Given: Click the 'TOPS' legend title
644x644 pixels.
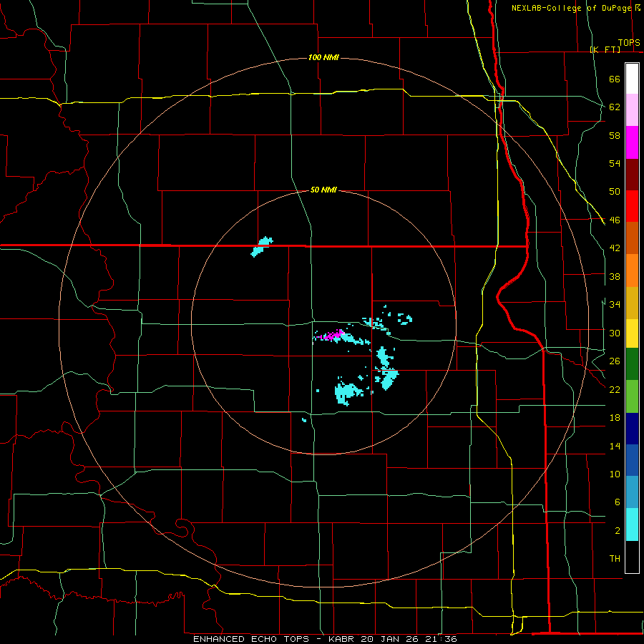Looking at the screenshot, I should 629,43.
